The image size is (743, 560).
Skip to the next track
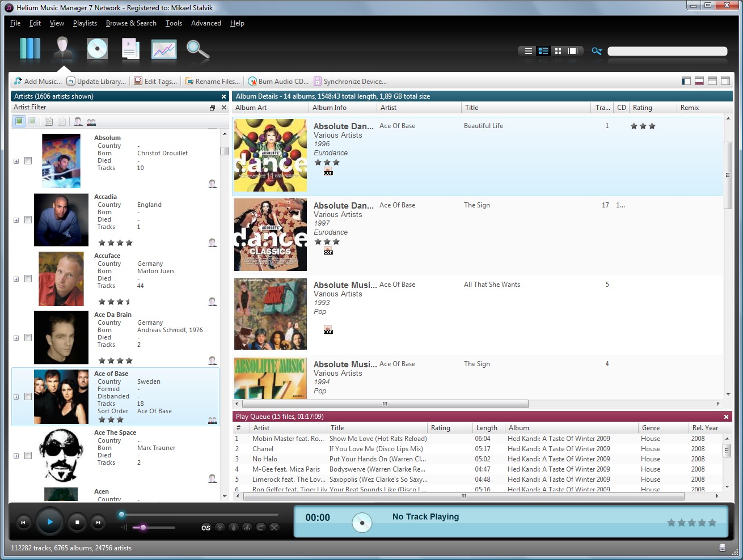(x=98, y=523)
